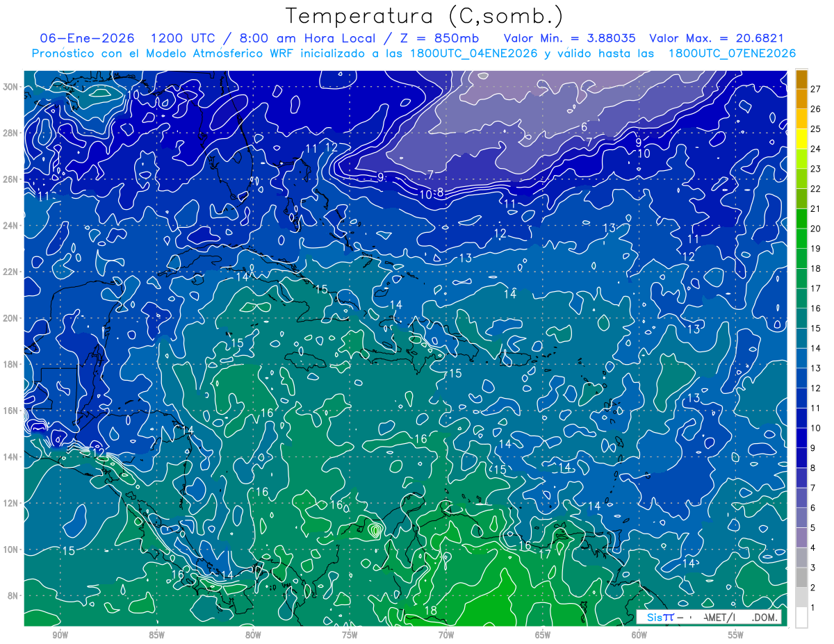The height and width of the screenshot is (644, 834).
Task: Click the latitude axis label '12N'
Action: tap(10, 503)
